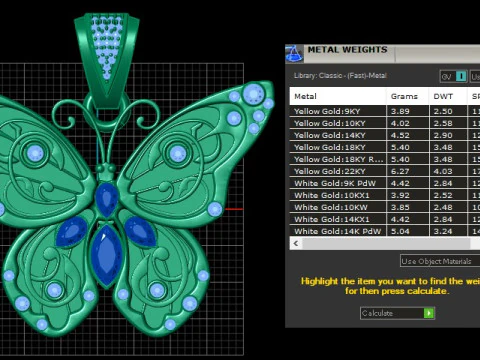
Task: Click the 5.04 grams value
Action: pos(400,231)
